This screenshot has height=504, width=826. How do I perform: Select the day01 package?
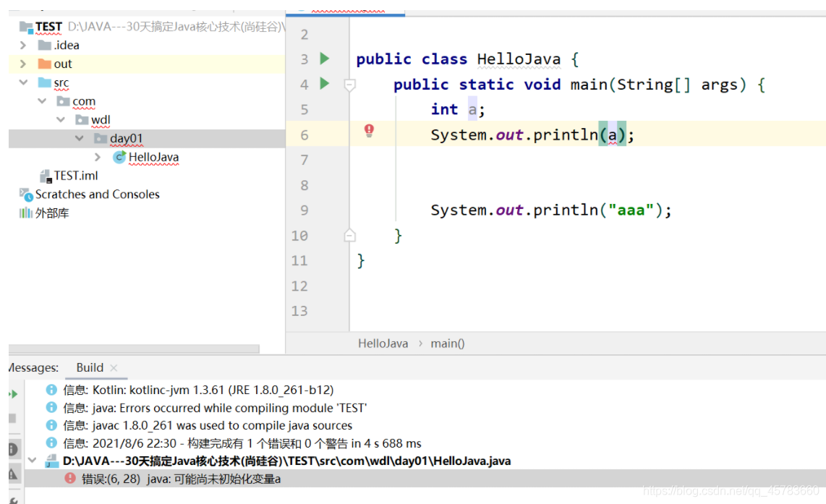[x=127, y=139]
